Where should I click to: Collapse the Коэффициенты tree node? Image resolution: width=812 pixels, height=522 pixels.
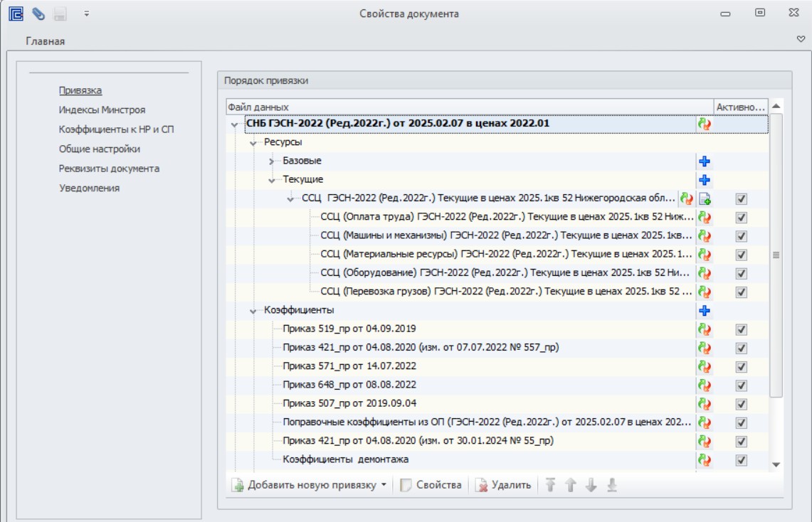253,311
